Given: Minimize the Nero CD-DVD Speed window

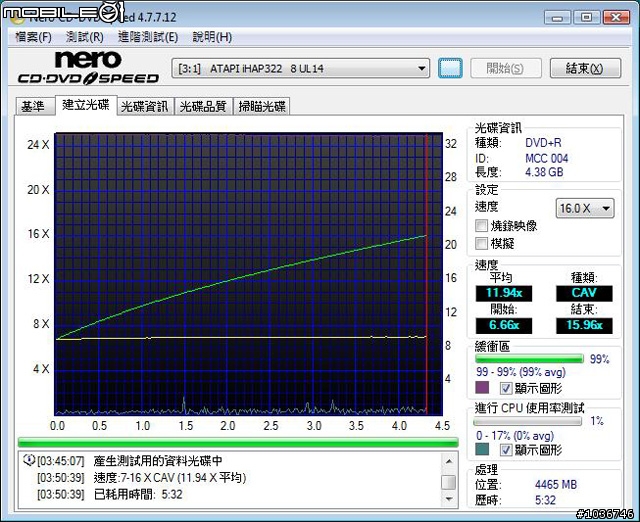Looking at the screenshot, I should click(557, 18).
